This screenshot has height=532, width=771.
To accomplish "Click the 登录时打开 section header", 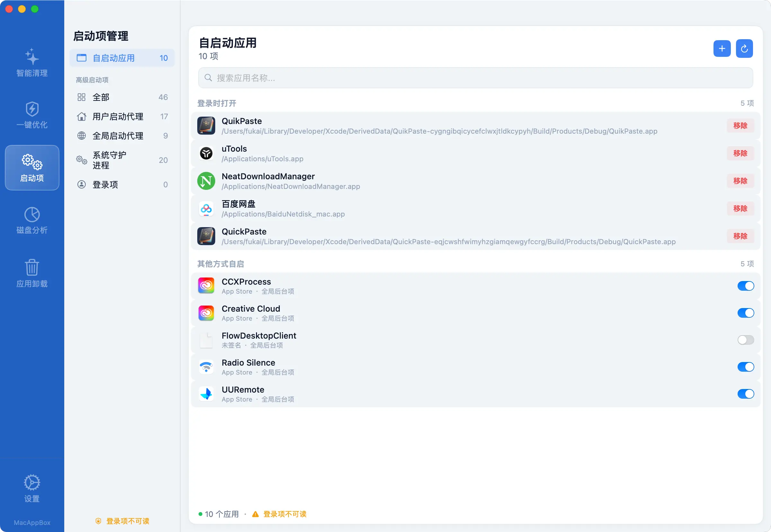I will pos(217,103).
